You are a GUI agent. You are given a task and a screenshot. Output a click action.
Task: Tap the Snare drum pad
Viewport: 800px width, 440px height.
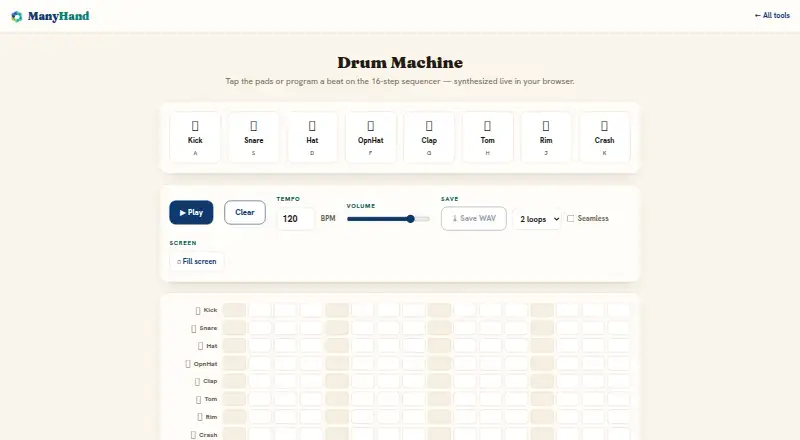click(254, 137)
